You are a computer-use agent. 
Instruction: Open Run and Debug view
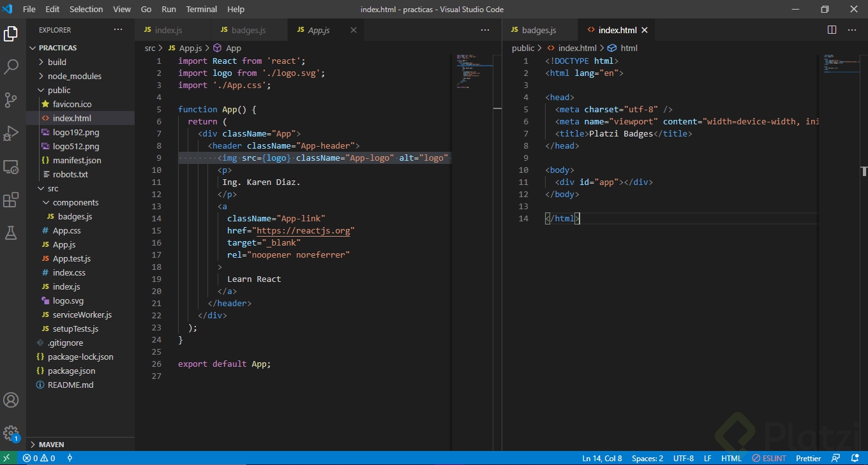(11, 133)
